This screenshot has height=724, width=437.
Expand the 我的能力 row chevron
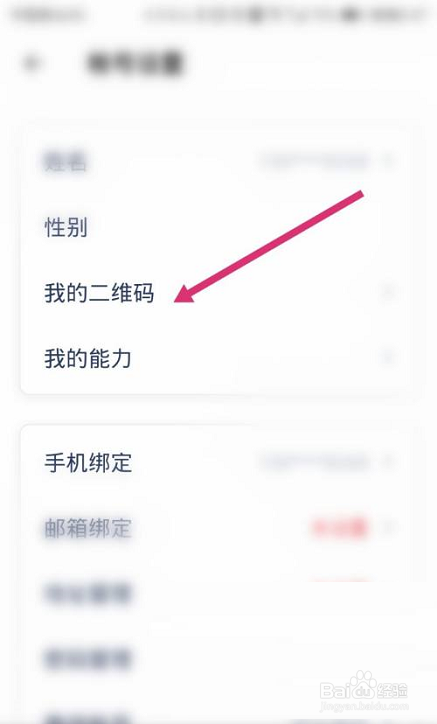389,358
